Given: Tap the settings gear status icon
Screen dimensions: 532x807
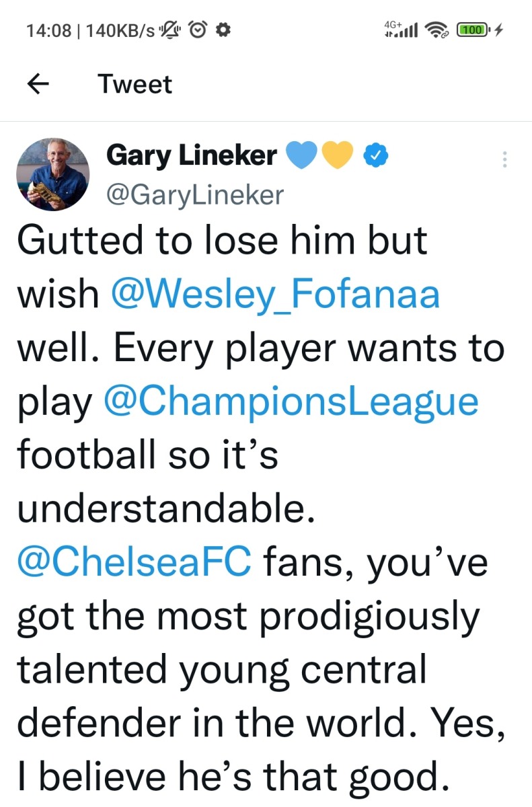Looking at the screenshot, I should point(224,30).
